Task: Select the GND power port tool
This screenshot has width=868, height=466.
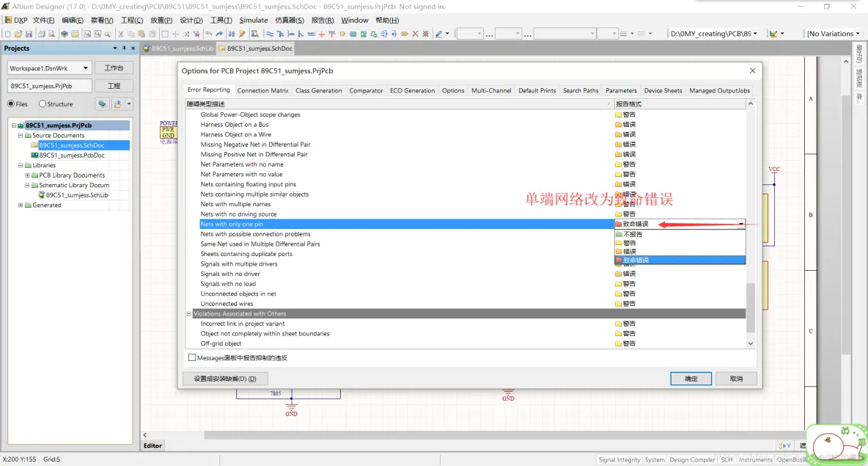Action: point(321,34)
